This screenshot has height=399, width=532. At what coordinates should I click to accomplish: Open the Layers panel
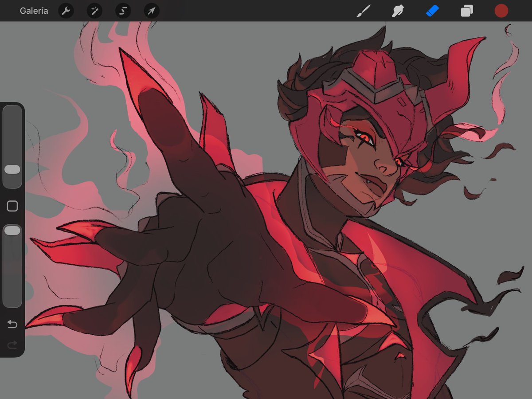[467, 11]
